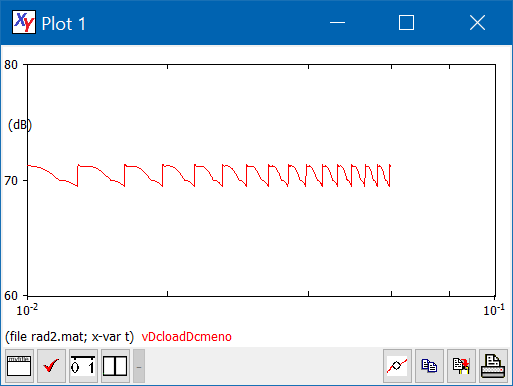Click the plot title (mytitle) toolbar button
The image size is (513, 386).
19,366
